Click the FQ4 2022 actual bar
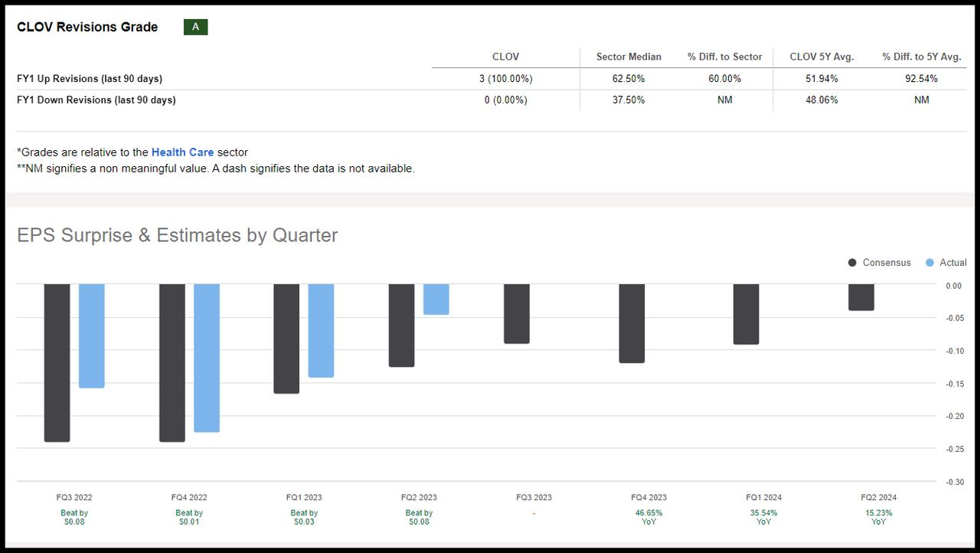 click(x=206, y=358)
